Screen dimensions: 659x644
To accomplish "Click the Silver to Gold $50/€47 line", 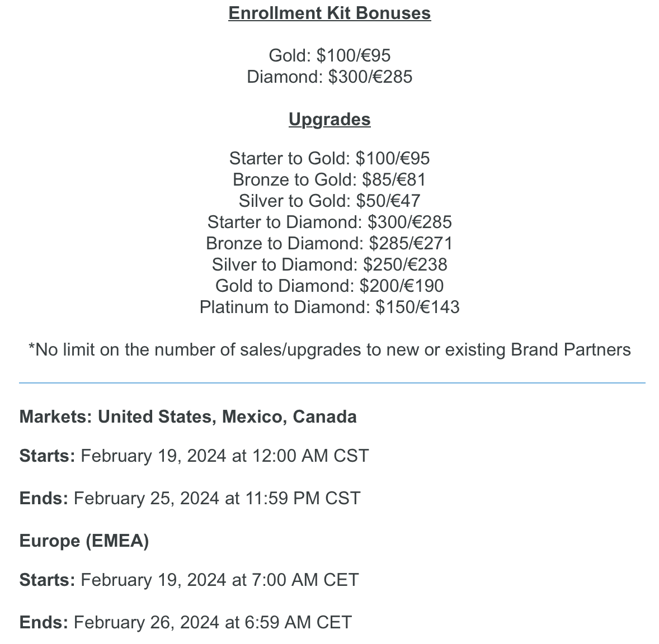I will [329, 201].
